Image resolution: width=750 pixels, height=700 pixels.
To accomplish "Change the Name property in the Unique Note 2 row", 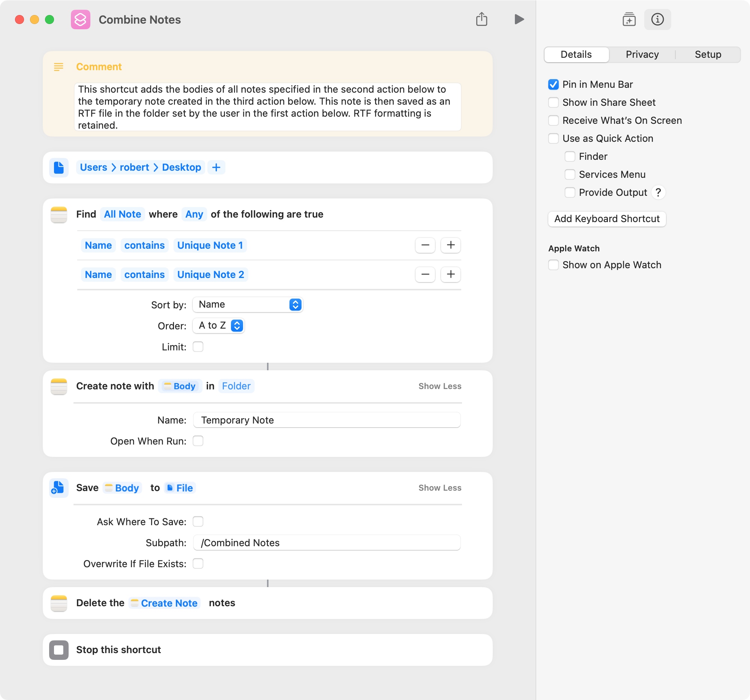I will tap(98, 274).
